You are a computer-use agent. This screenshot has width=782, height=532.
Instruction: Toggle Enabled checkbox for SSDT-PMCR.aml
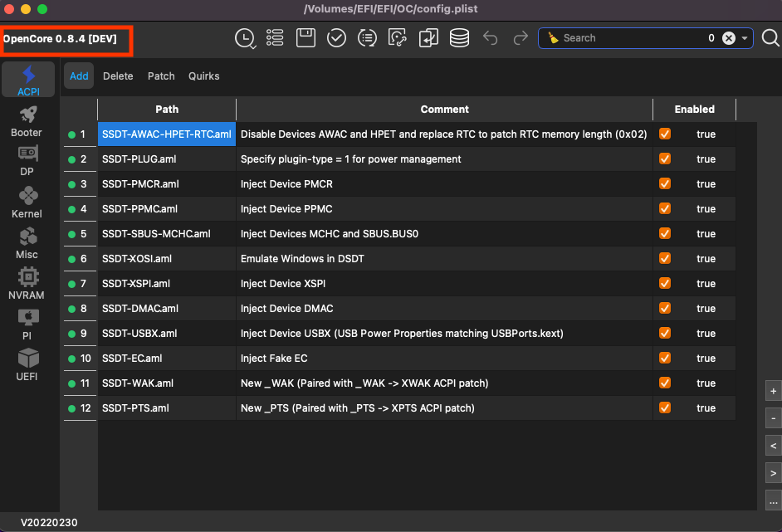(665, 183)
